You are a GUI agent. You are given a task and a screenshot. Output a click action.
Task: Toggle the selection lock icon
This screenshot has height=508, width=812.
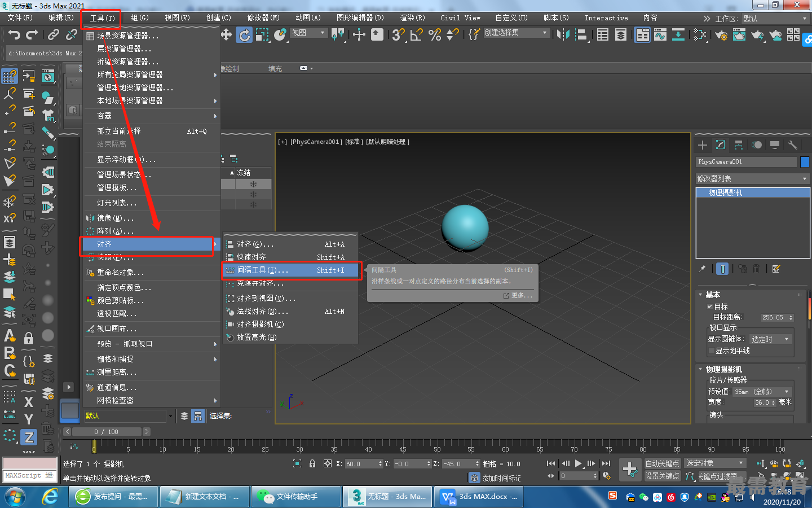point(312,463)
